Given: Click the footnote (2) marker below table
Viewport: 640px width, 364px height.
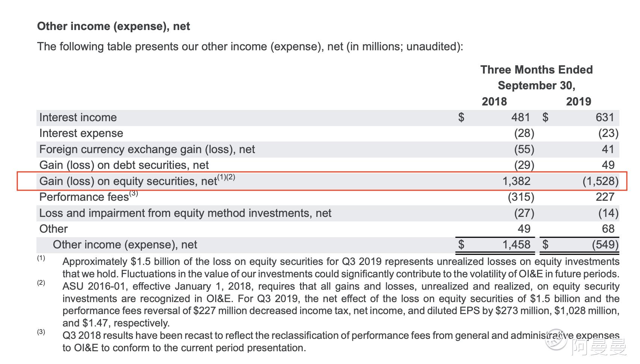Looking at the screenshot, I should pyautogui.click(x=41, y=283).
